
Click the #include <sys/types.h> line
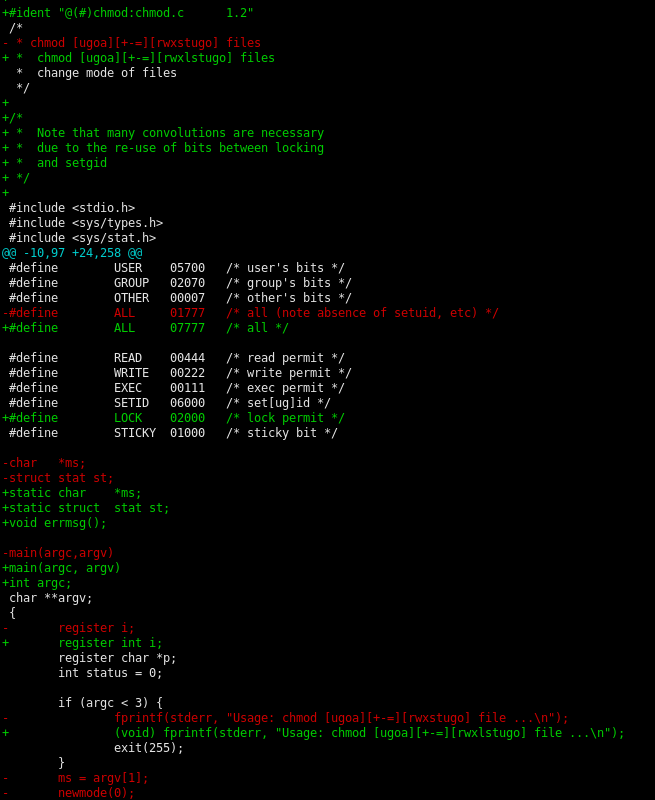click(86, 223)
